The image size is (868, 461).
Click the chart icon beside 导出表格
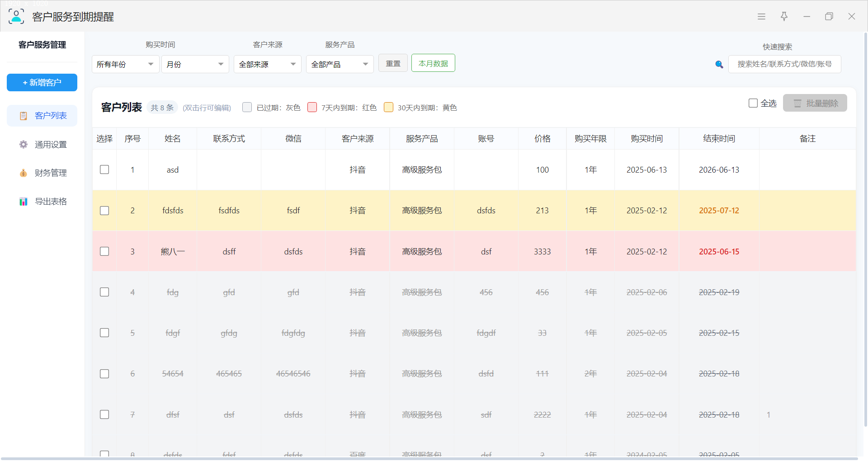click(24, 201)
